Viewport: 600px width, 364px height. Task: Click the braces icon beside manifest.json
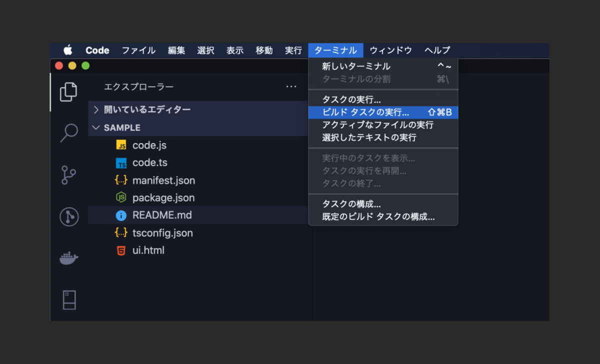(121, 180)
